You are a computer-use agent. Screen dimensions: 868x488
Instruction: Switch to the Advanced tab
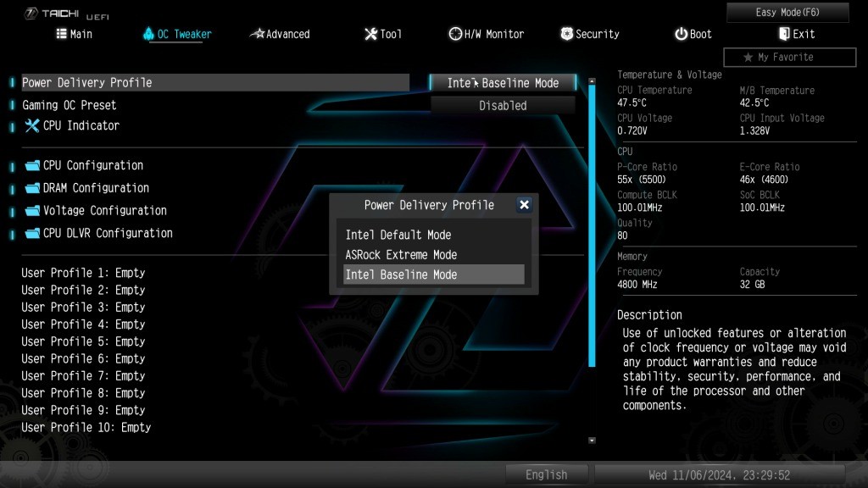pos(280,34)
